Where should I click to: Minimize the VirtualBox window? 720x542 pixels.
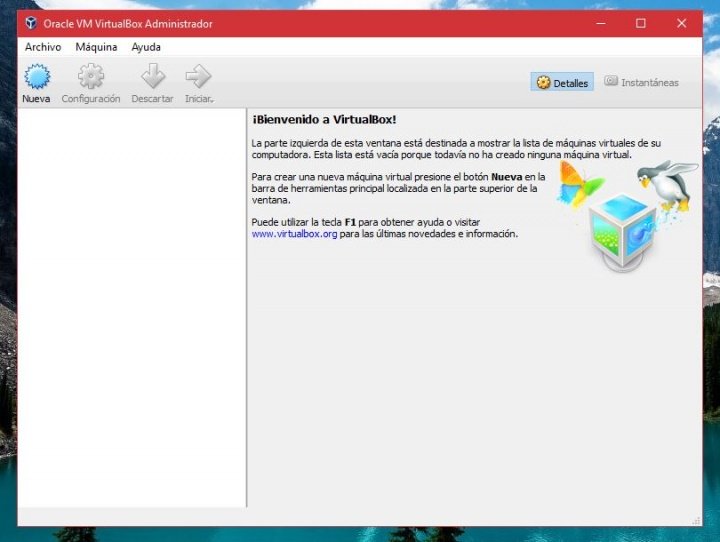(x=601, y=23)
